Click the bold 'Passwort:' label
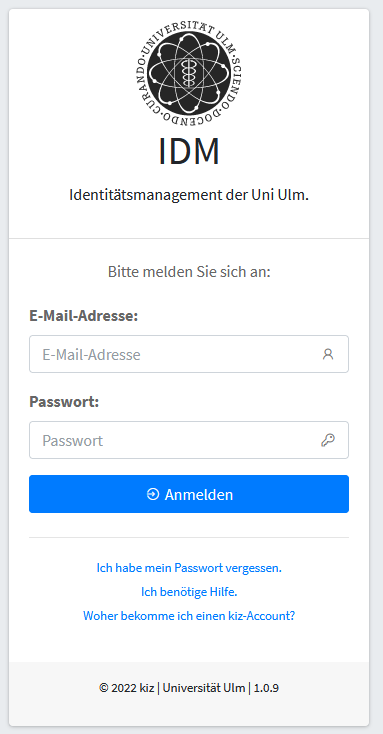Screen dimensions: 383x734 tap(64, 402)
